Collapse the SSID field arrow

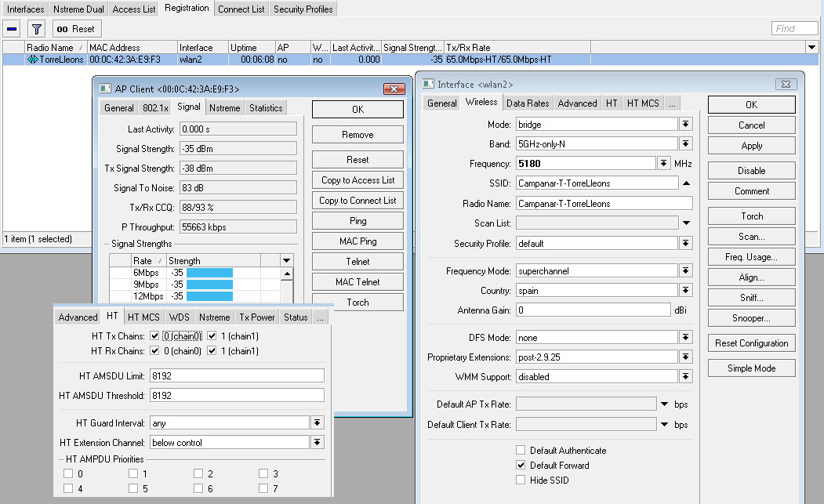click(686, 183)
